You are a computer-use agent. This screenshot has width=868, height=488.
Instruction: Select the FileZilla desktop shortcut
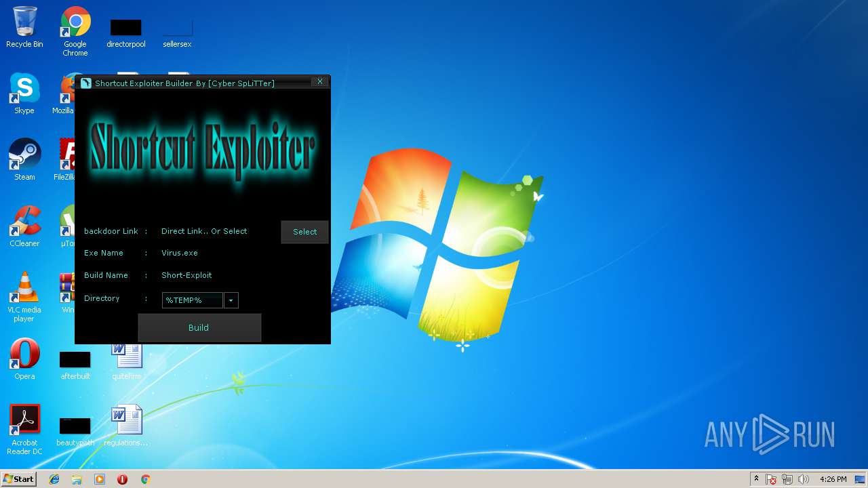click(66, 160)
